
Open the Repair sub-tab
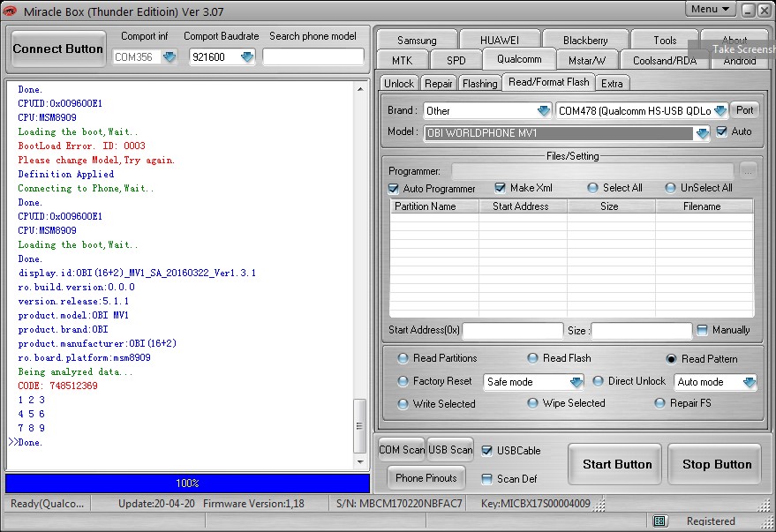(x=439, y=84)
